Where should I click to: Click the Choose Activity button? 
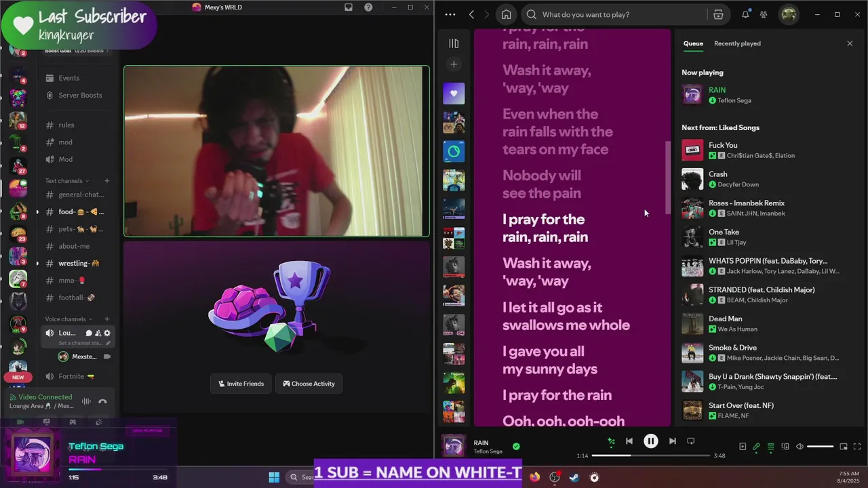pos(309,384)
